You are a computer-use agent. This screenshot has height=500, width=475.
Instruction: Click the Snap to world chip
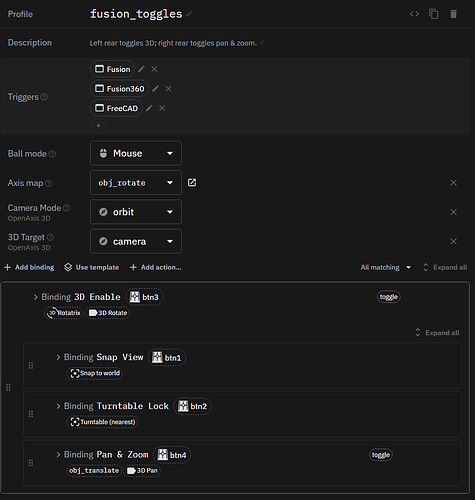coord(95,373)
